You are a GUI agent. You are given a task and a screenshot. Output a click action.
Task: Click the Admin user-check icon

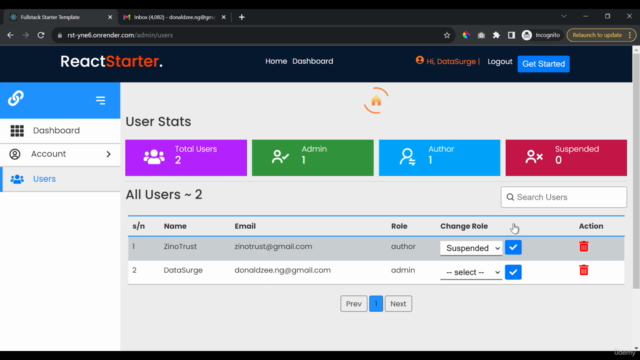pyautogui.click(x=280, y=157)
